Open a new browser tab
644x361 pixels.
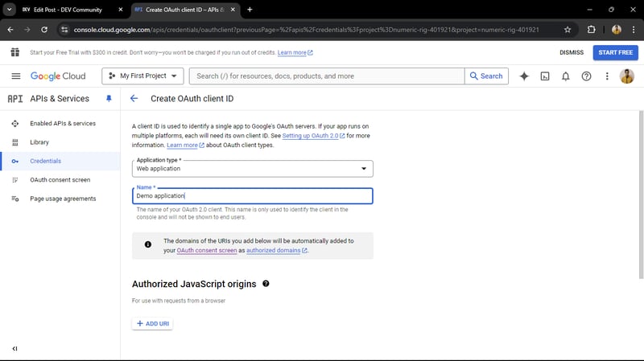[250, 10]
